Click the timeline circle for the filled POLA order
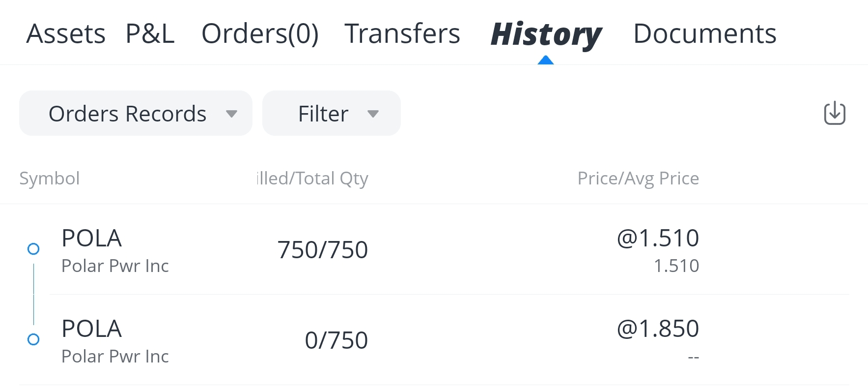 click(x=33, y=249)
